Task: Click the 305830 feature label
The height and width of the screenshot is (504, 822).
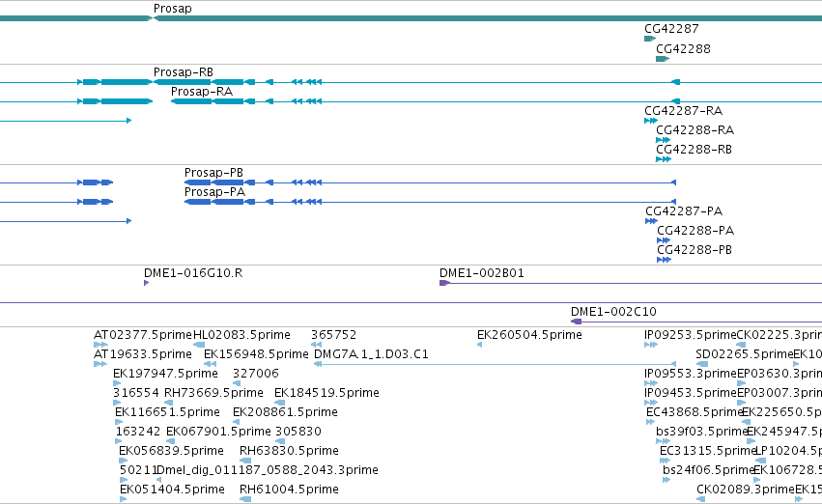Action: click(x=298, y=432)
